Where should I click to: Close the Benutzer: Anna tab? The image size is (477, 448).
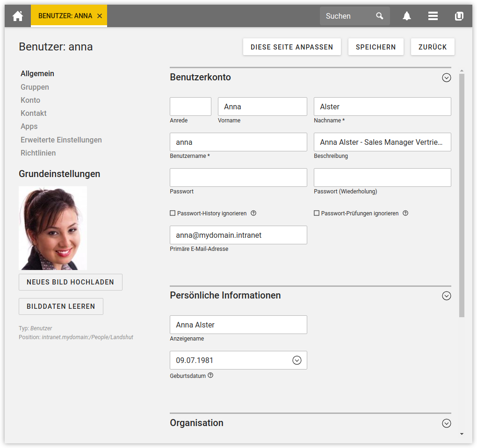coord(100,16)
